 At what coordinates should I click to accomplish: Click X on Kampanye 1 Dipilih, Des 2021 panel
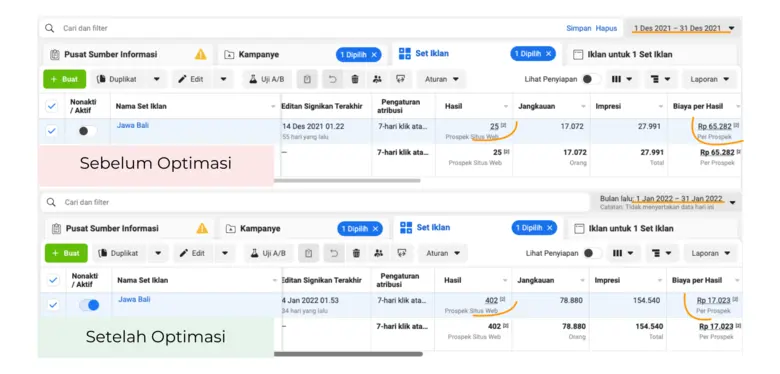374,55
